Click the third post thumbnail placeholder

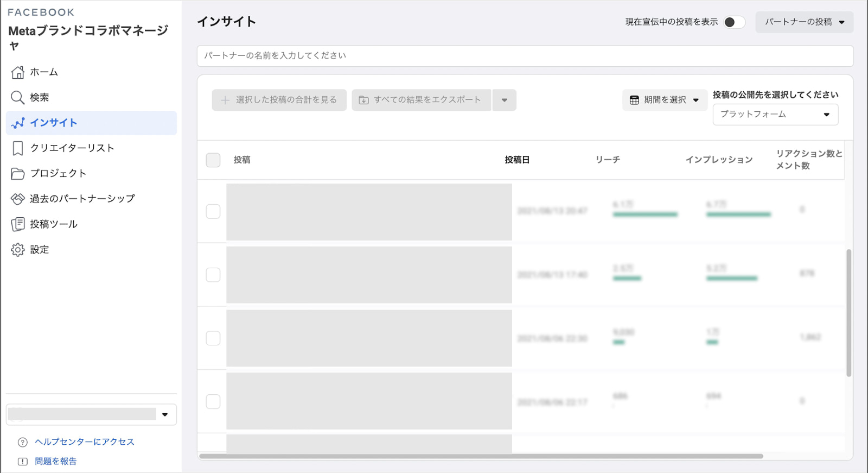click(x=369, y=338)
